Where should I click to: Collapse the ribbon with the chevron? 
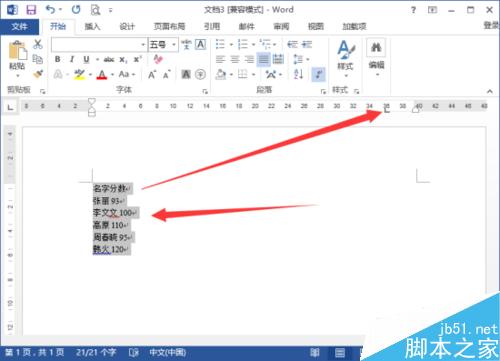coord(490,91)
